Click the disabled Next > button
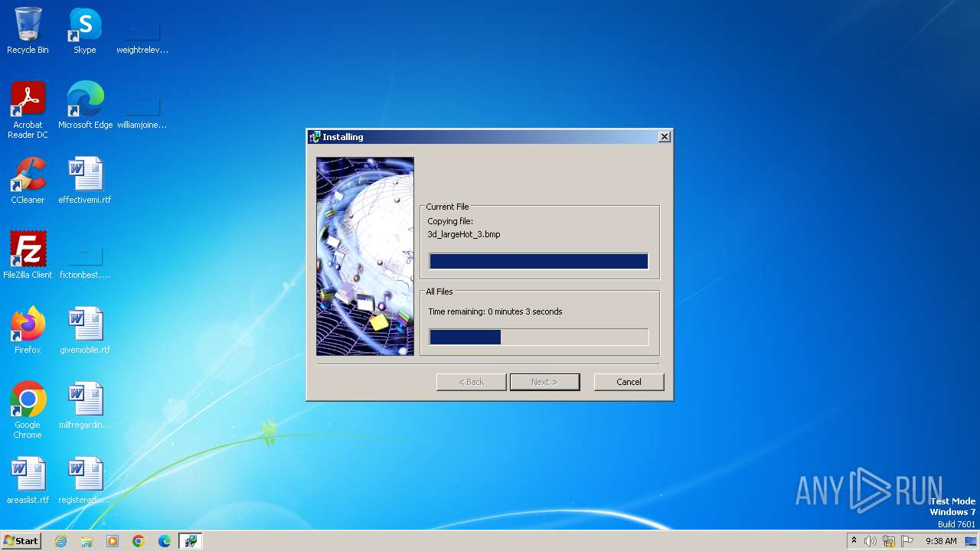This screenshot has width=980, height=551. 544,382
